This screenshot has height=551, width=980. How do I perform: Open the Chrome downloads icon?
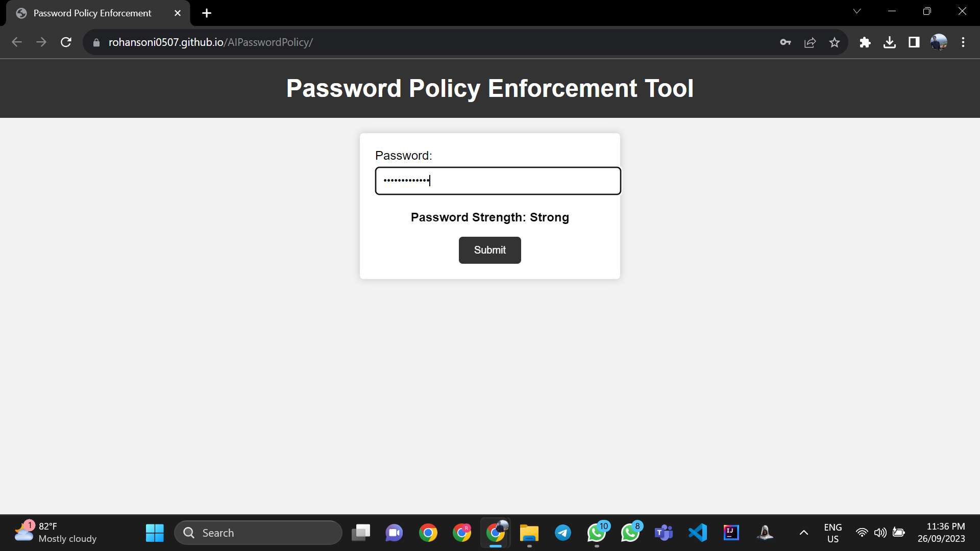click(890, 42)
